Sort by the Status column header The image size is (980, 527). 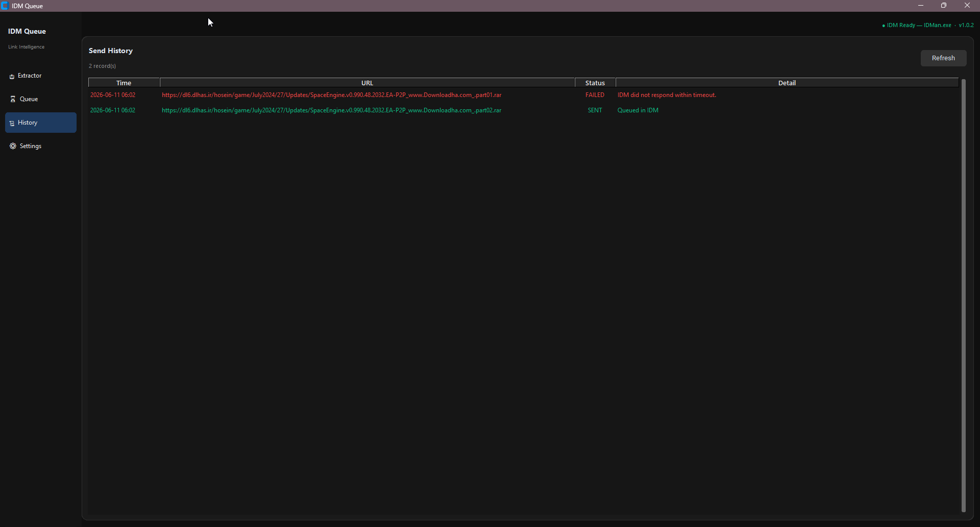[x=595, y=83]
